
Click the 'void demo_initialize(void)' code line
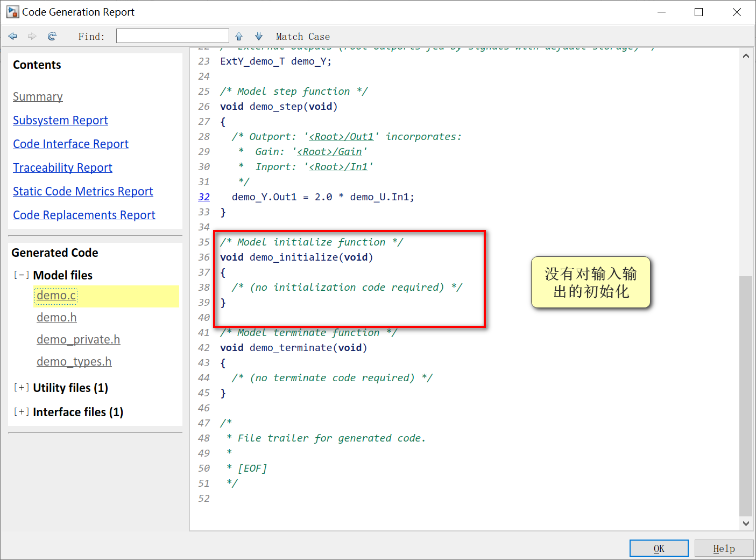[x=296, y=257]
